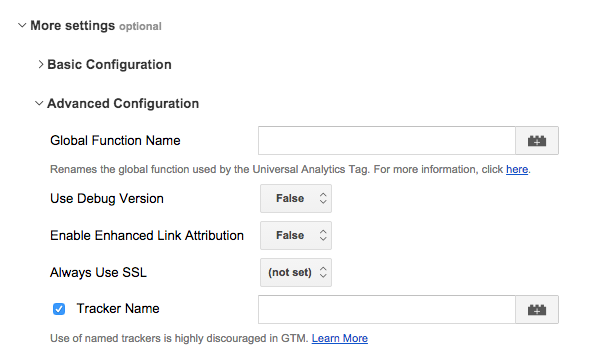Click the Advanced Configuration heading text
This screenshot has width=594, height=362.
[123, 103]
